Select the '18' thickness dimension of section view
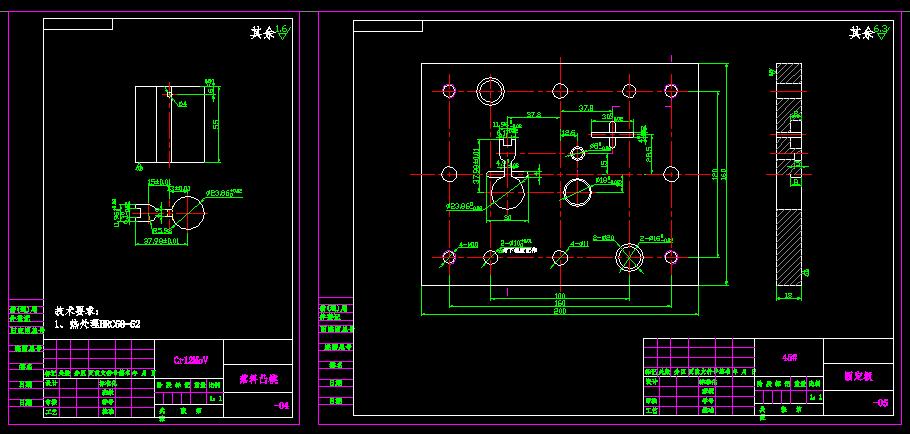 click(788, 296)
